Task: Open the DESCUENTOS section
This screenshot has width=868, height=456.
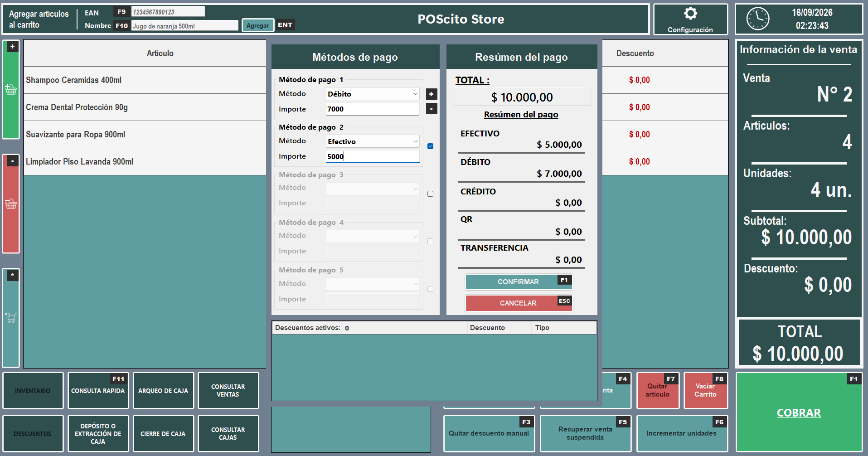Action: [33, 434]
